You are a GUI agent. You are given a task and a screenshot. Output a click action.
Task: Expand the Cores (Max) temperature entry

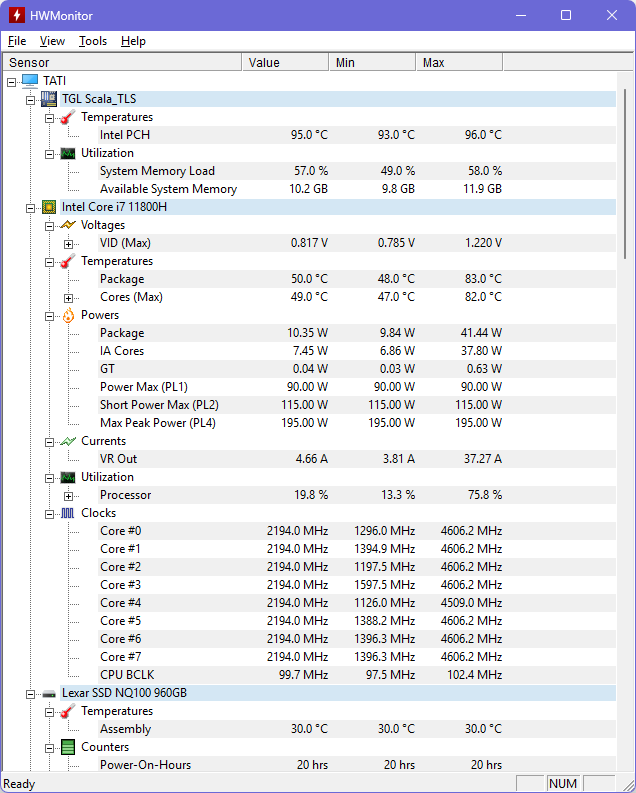point(68,298)
